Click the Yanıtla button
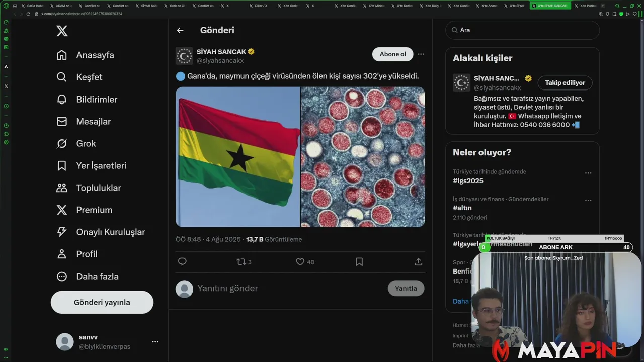 pos(406,288)
